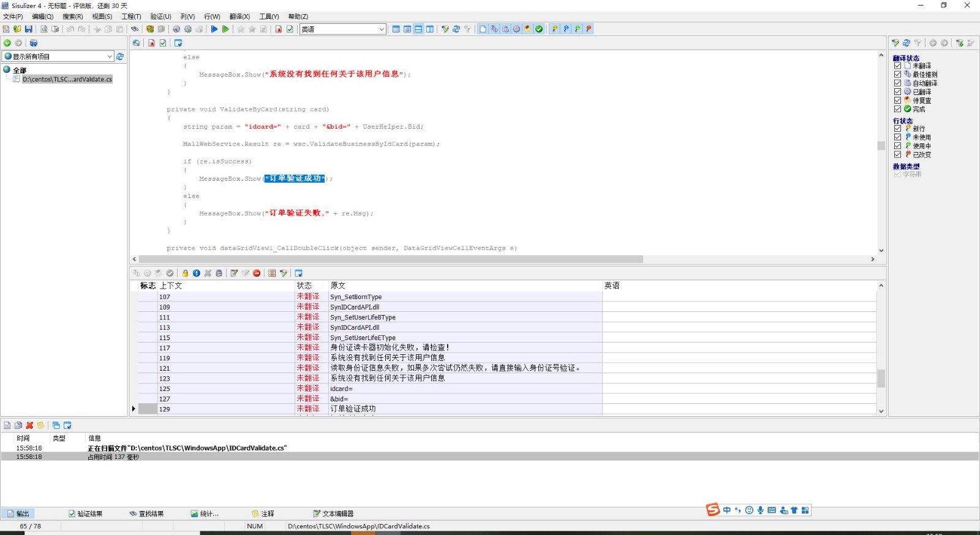Click the red no-entry icon in sheet toolbar

coord(257,273)
